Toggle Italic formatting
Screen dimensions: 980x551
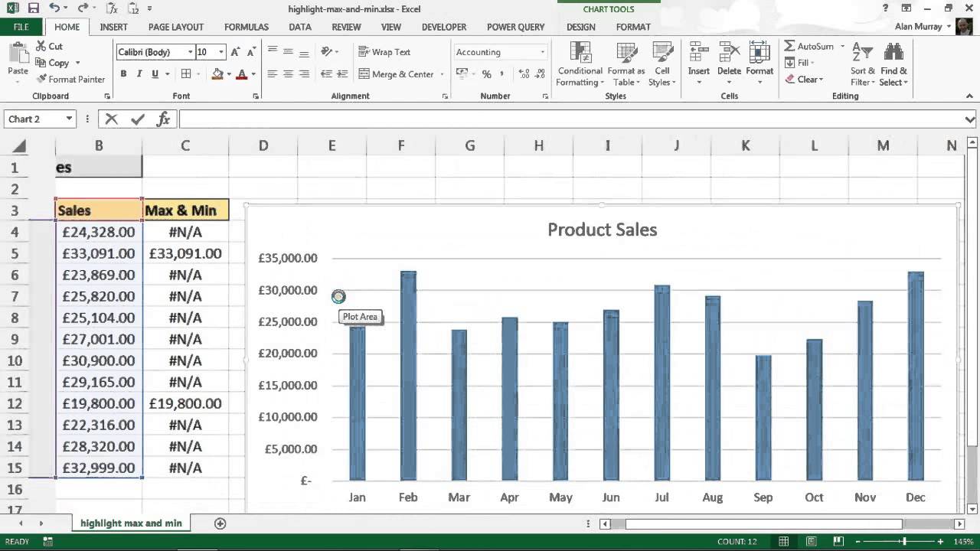139,74
